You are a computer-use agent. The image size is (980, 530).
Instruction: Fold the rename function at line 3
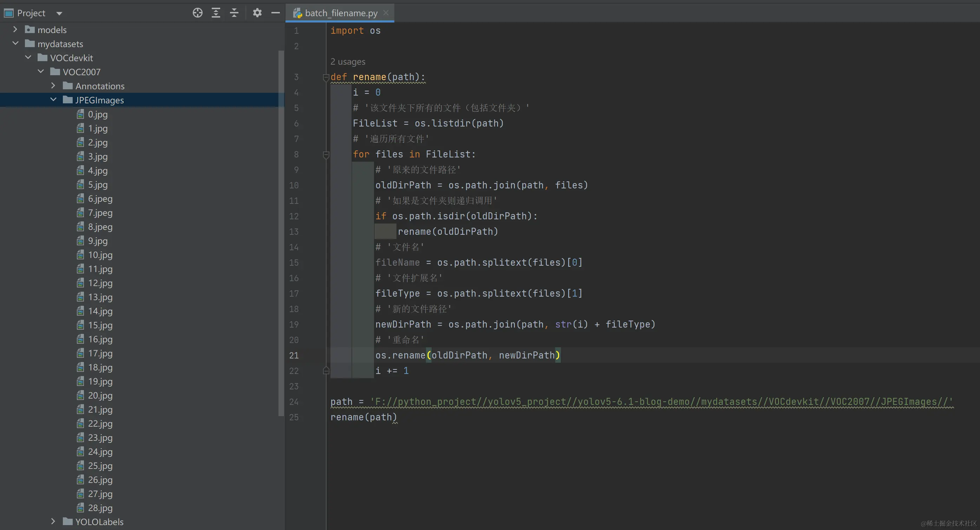326,77
